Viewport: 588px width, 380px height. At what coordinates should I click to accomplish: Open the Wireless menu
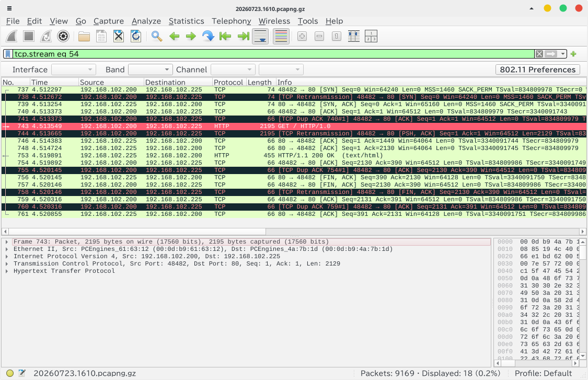point(274,21)
